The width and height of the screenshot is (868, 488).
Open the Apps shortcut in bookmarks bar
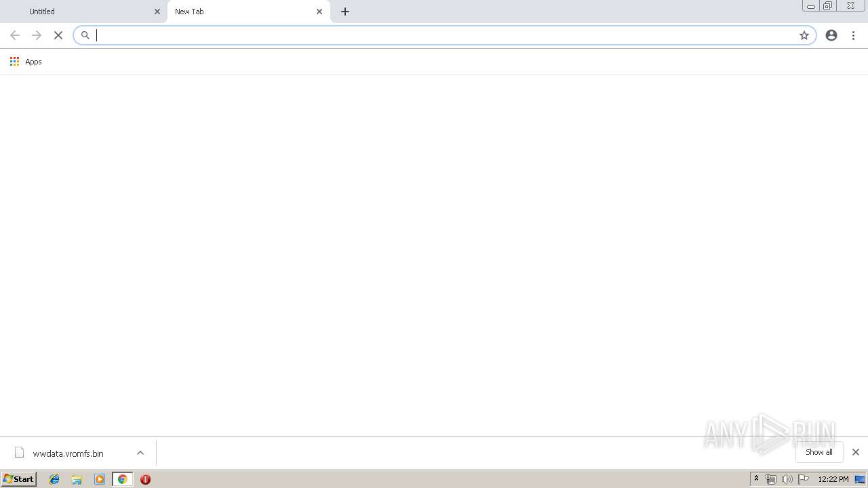26,62
